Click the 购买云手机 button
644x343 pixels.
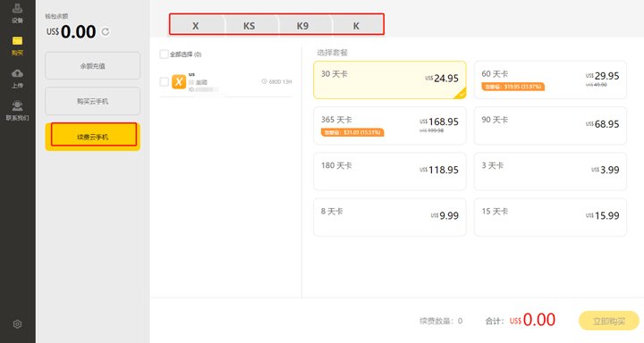point(92,101)
